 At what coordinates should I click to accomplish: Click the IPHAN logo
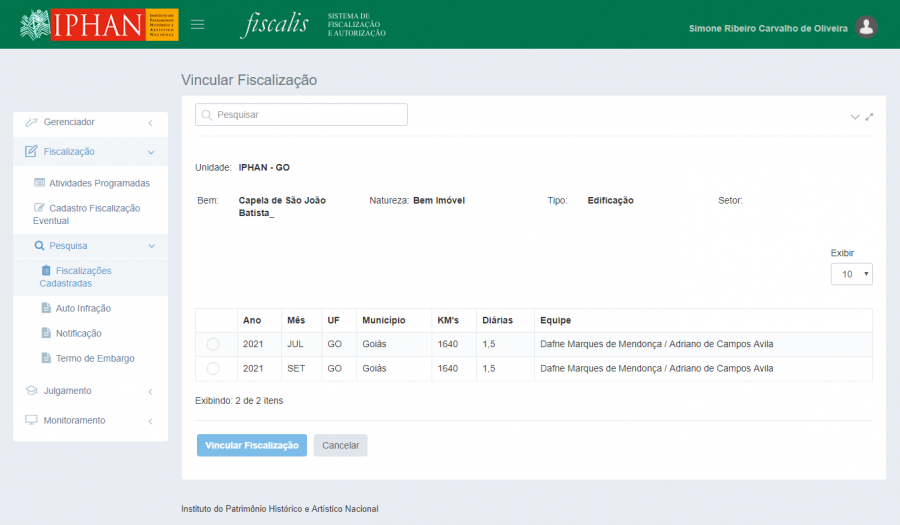pyautogui.click(x=99, y=25)
